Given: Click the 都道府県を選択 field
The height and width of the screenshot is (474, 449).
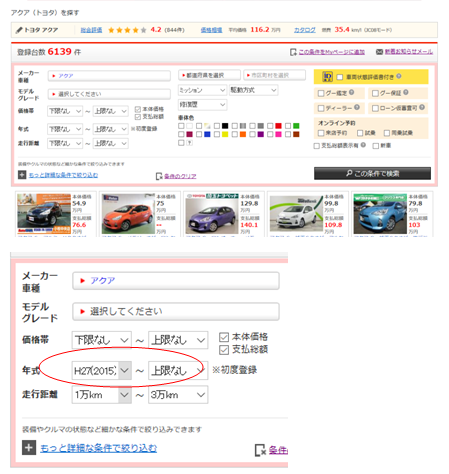Looking at the screenshot, I should click(x=209, y=75).
